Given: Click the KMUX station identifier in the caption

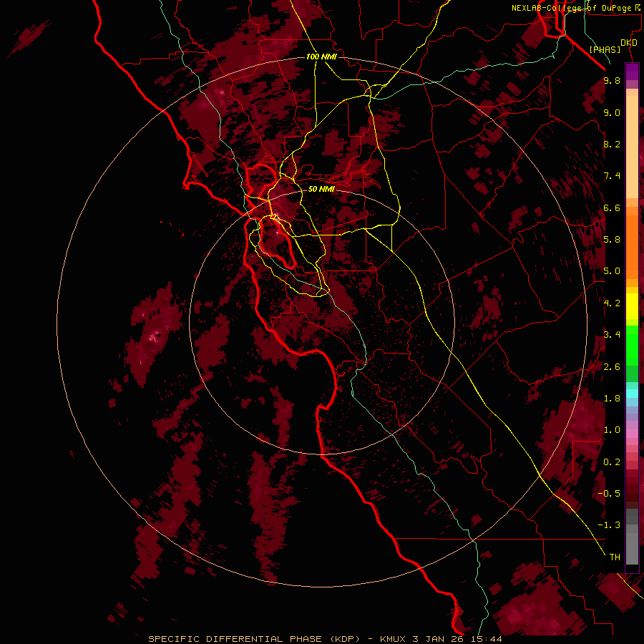Looking at the screenshot, I should pos(393,639).
